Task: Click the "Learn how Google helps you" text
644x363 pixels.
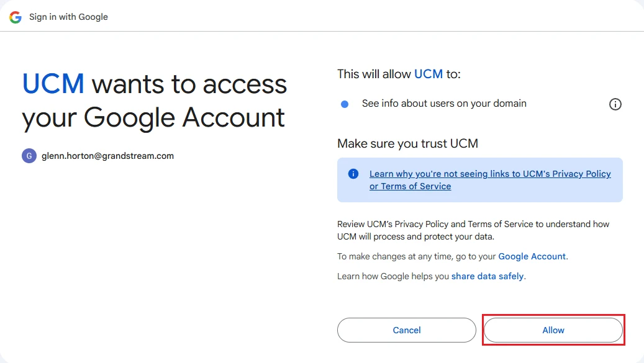Action: (x=393, y=276)
